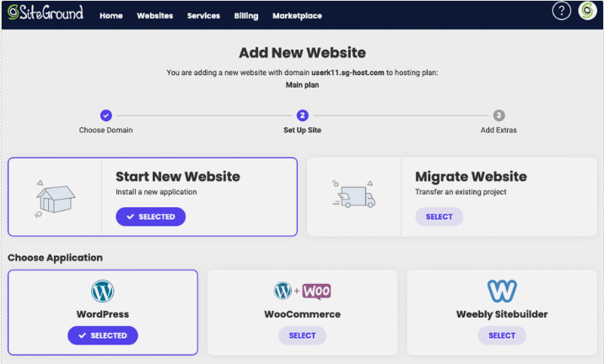Click the Choose Application heading
Viewport: 604px width, 364px height.
(x=55, y=258)
